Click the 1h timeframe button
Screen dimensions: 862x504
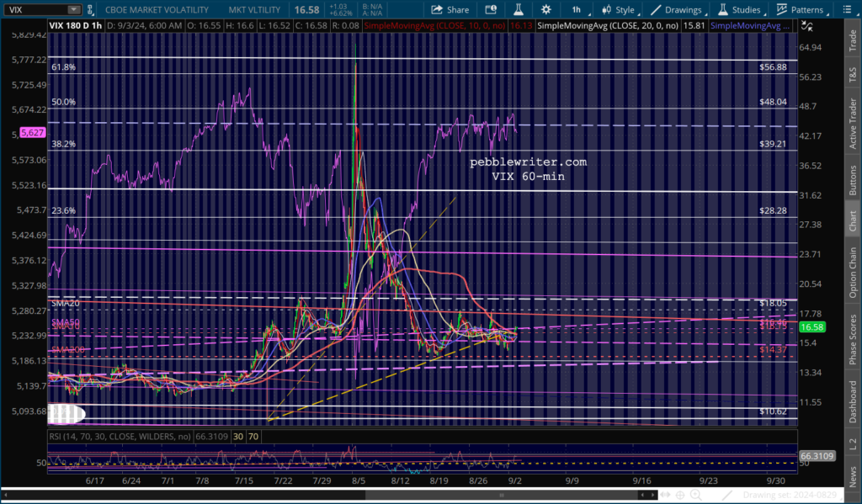coord(576,9)
